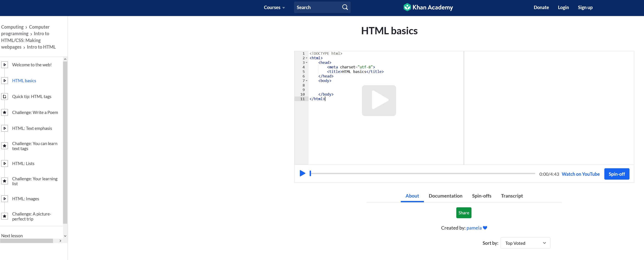Click video icon beside HTML: Lists
The width and height of the screenshot is (644, 260).
(x=5, y=163)
